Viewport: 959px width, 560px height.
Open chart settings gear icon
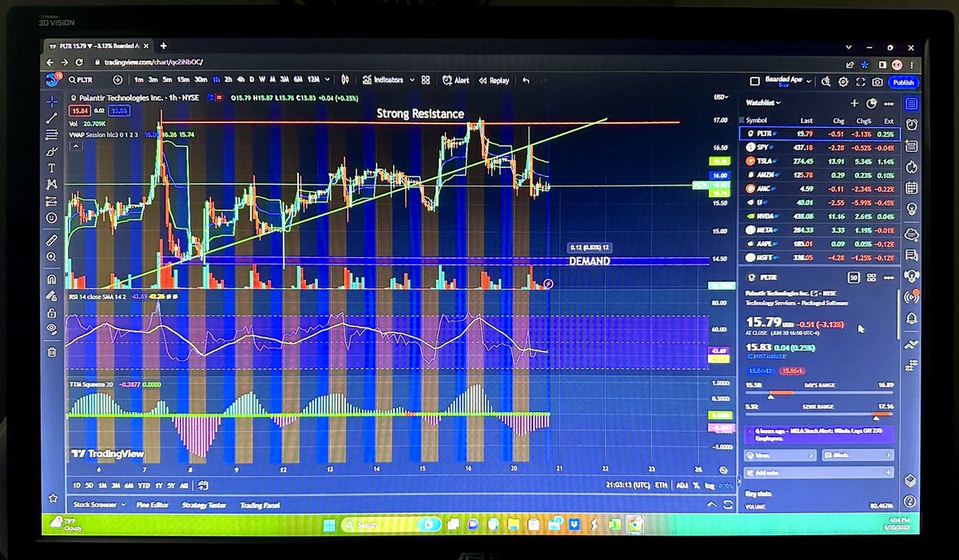(843, 81)
